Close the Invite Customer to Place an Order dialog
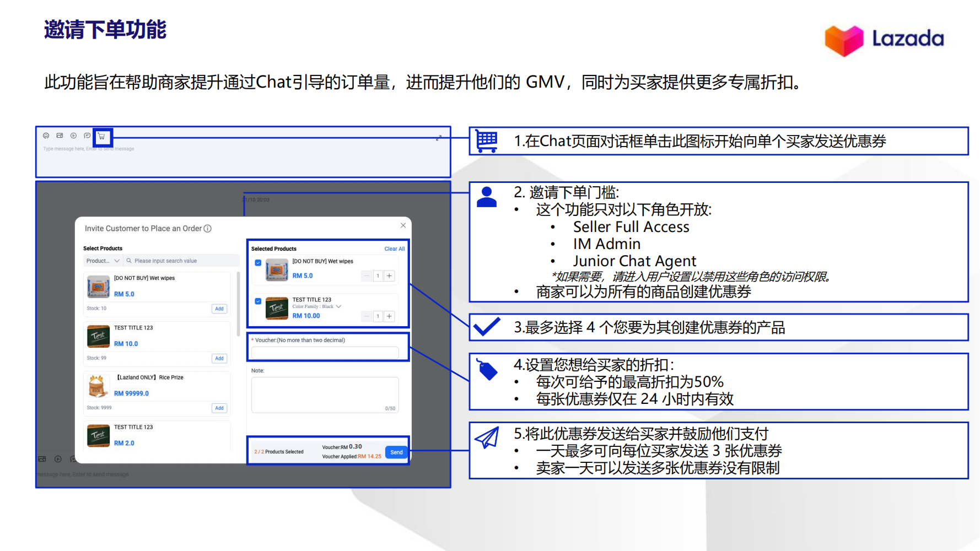This screenshot has height=551, width=980. coord(403,225)
